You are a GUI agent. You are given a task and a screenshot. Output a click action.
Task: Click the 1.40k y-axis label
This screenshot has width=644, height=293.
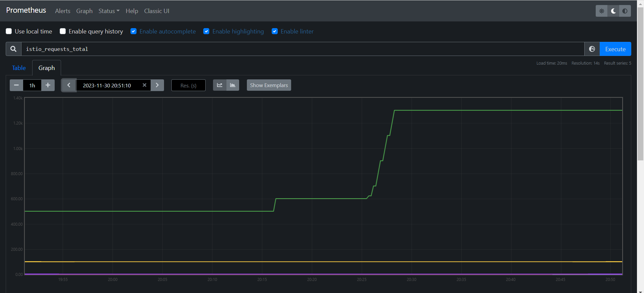tap(18, 98)
